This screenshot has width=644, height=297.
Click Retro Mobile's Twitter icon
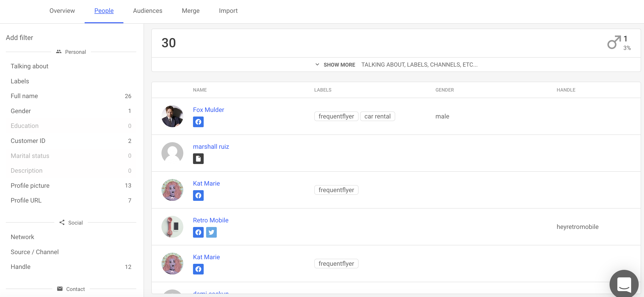(x=211, y=232)
